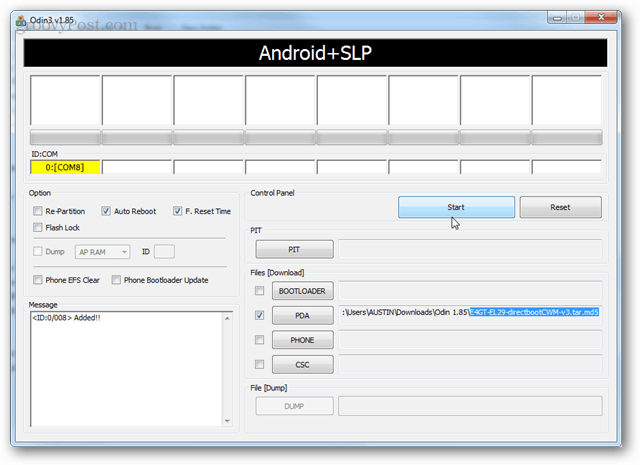Enable Phone EFS Clear checkbox
This screenshot has width=640, height=465.
(x=38, y=280)
